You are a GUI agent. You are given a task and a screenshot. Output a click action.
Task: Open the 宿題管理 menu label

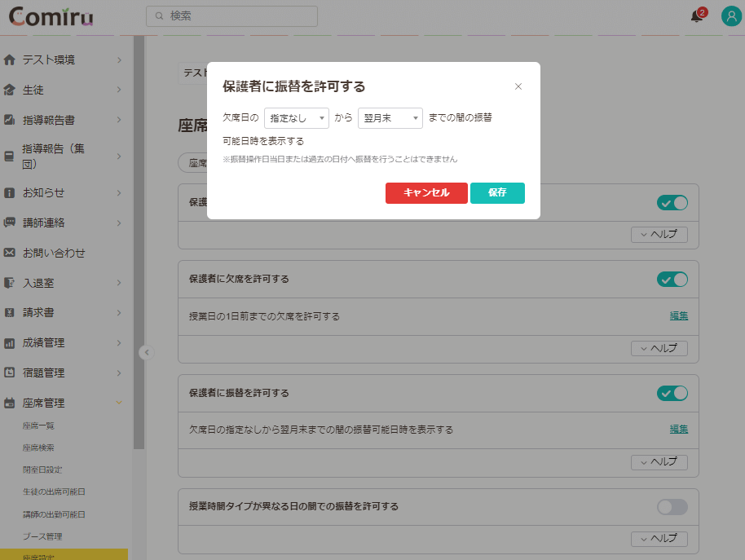[x=43, y=373]
